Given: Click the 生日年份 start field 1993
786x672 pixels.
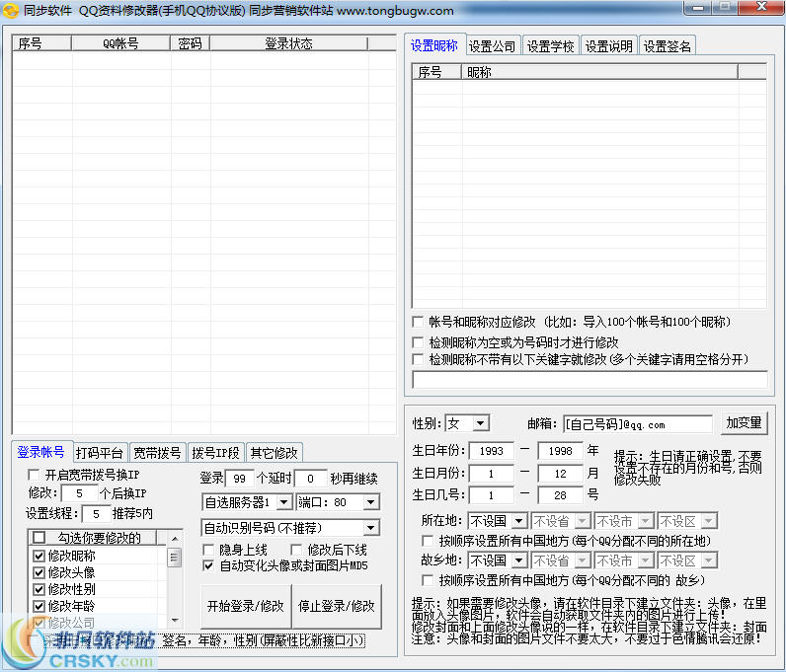Looking at the screenshot, I should click(x=492, y=451).
